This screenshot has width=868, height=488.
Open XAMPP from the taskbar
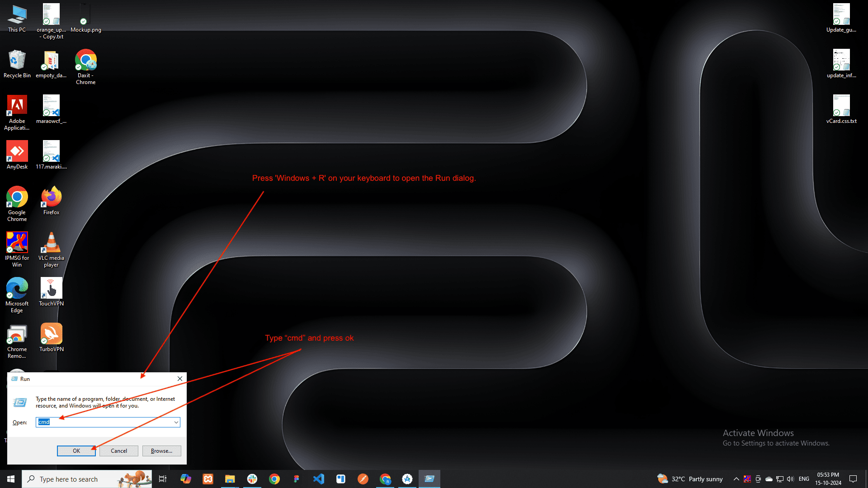(208, 479)
